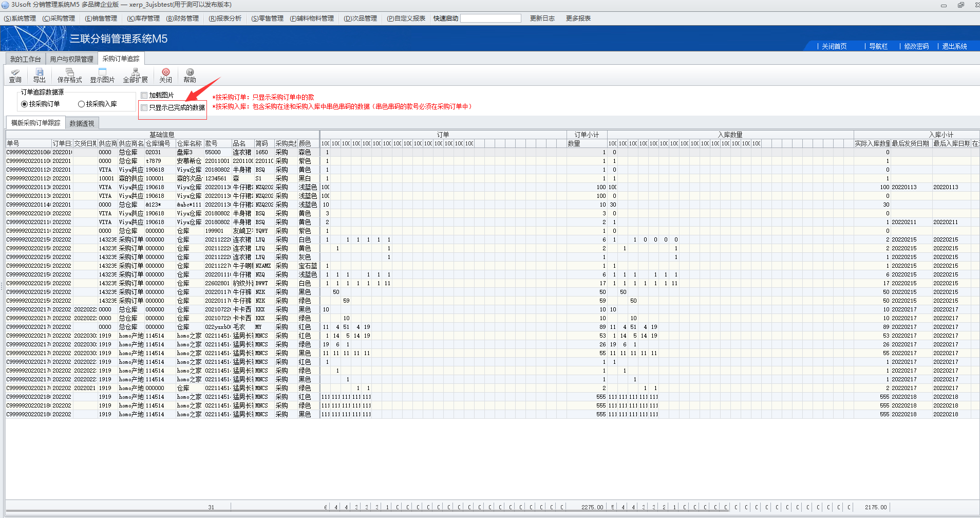Click the 保存格式 save format icon

(x=69, y=76)
